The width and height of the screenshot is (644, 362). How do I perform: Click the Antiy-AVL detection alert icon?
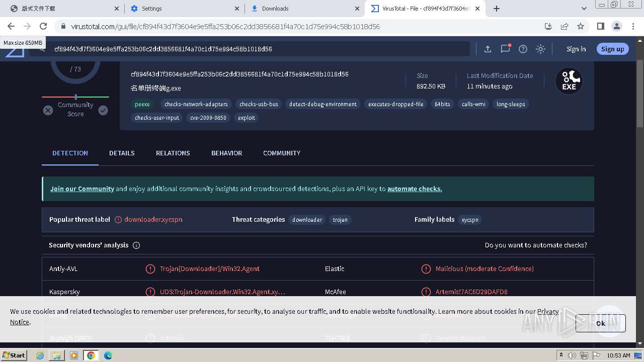tap(150, 269)
